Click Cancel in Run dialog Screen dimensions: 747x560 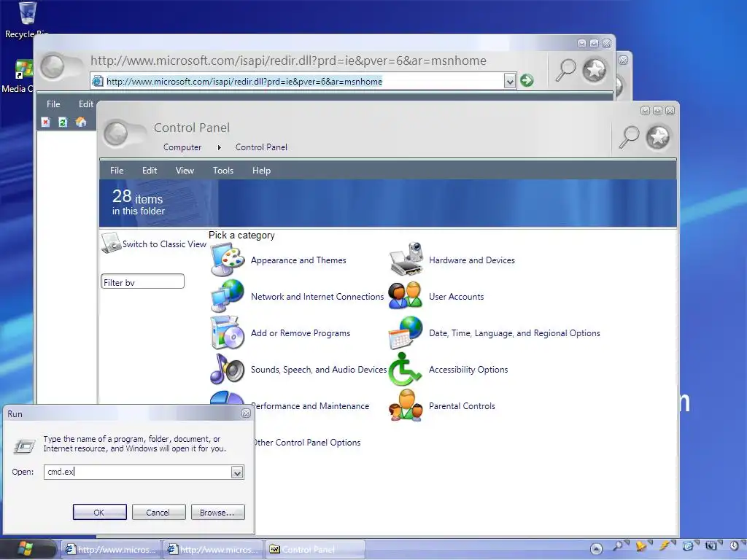[158, 513]
